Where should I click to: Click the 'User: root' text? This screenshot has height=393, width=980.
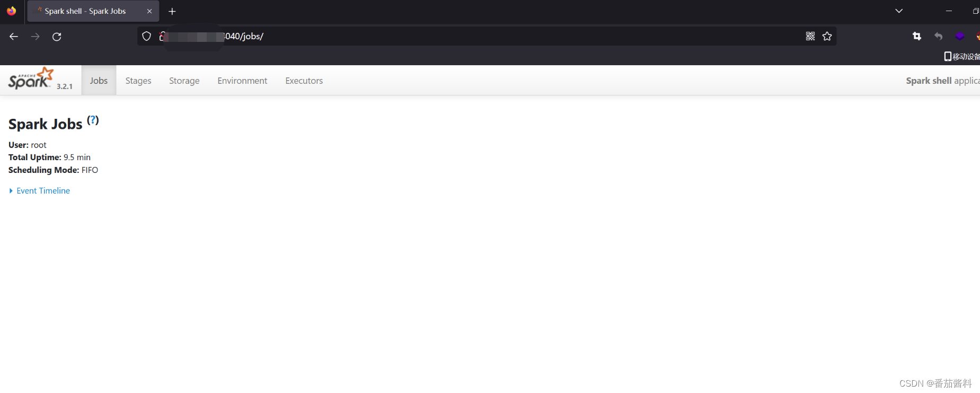pos(28,145)
